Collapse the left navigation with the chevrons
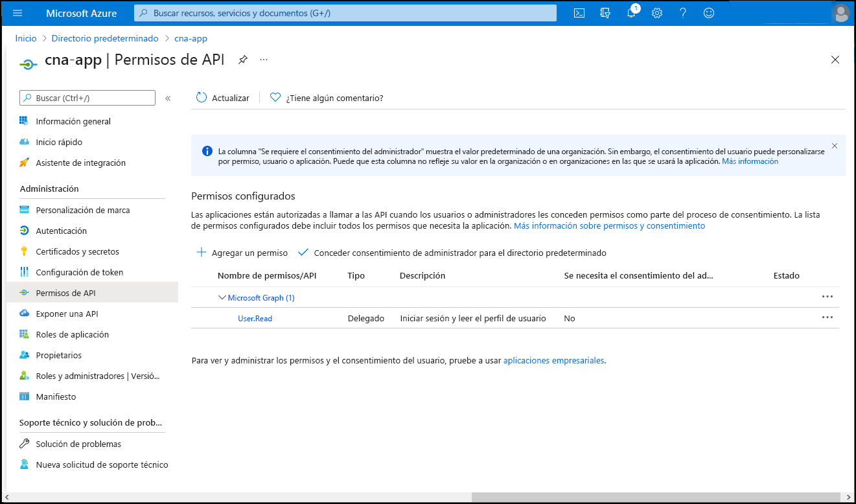The width and height of the screenshot is (856, 504). pyautogui.click(x=168, y=98)
